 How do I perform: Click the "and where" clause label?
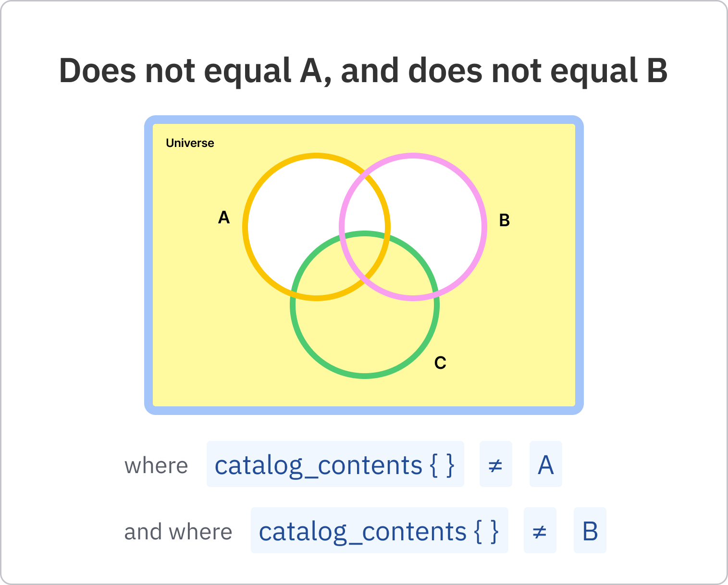(x=178, y=532)
